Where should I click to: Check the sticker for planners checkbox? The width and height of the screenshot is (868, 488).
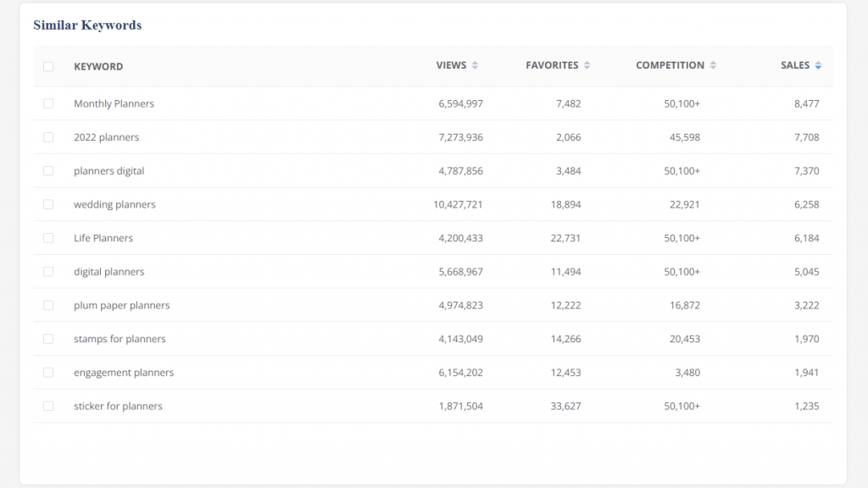(x=48, y=407)
